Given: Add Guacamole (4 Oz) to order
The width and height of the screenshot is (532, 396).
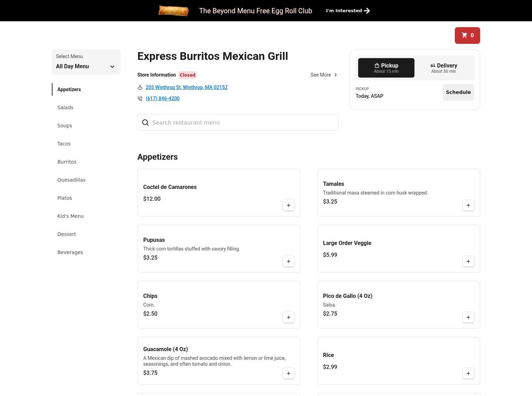Looking at the screenshot, I should (288, 373).
